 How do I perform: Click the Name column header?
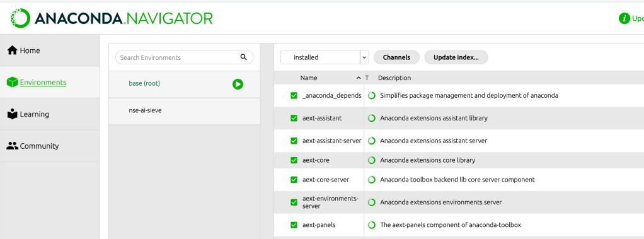[309, 78]
